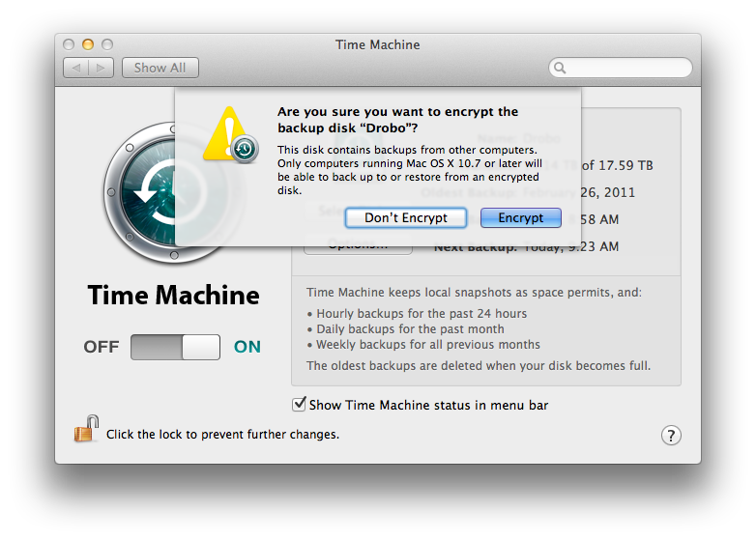Viewport: 756px width, 540px height.
Task: Click the lock icon to prevent changes
Action: click(86, 429)
